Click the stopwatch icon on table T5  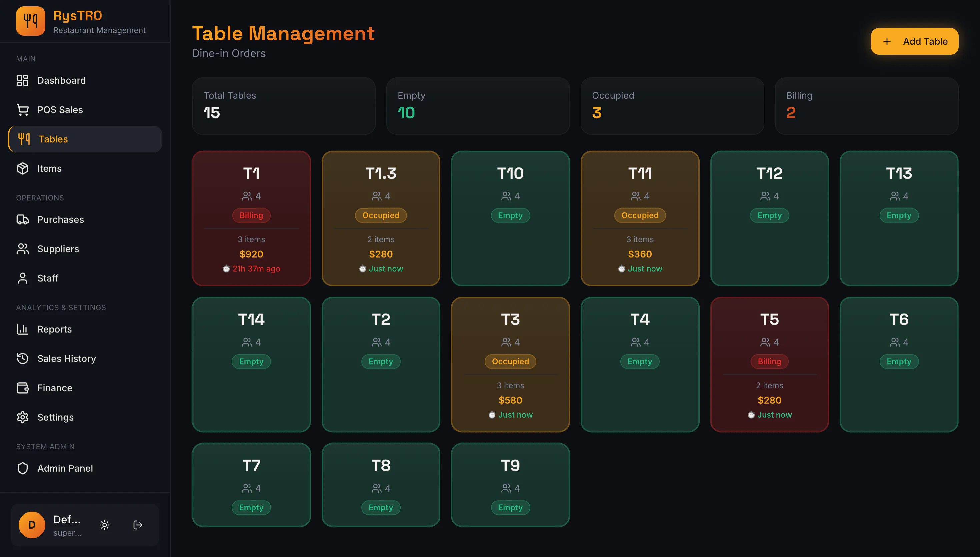(x=751, y=415)
